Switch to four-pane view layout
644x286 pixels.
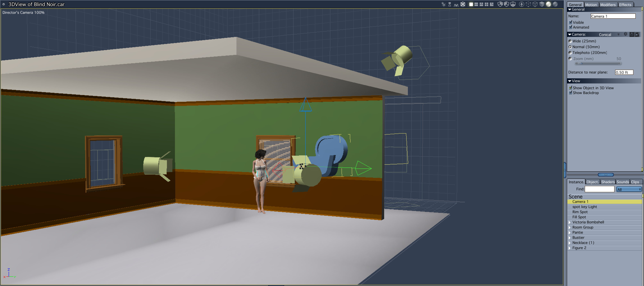coord(487,4)
